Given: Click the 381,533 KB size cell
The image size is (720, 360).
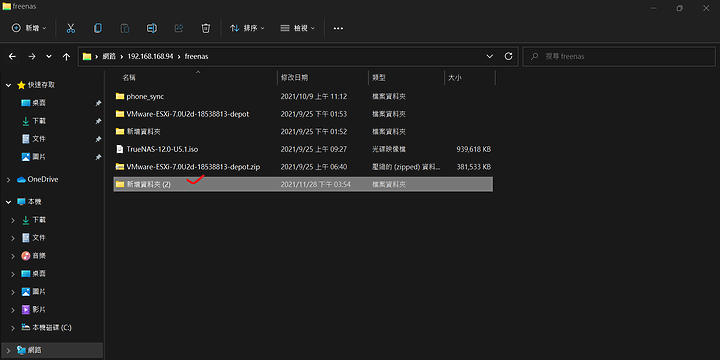Looking at the screenshot, I should point(474,167).
